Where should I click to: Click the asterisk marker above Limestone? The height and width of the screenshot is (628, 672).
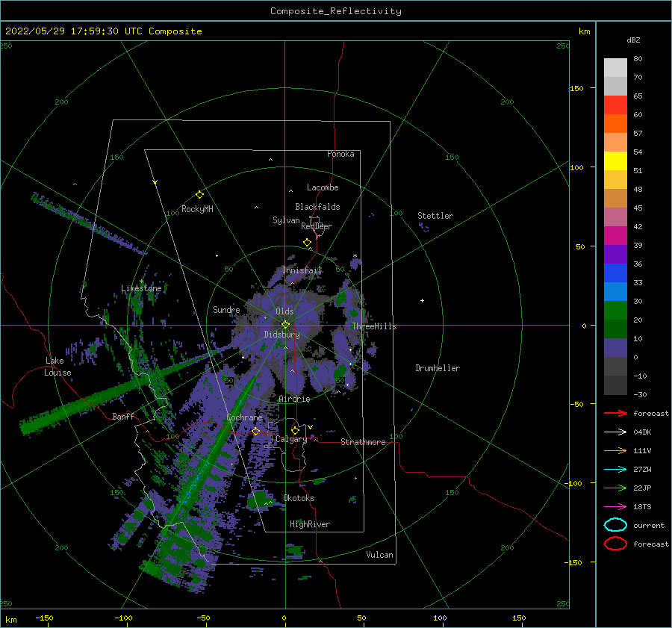click(x=141, y=282)
